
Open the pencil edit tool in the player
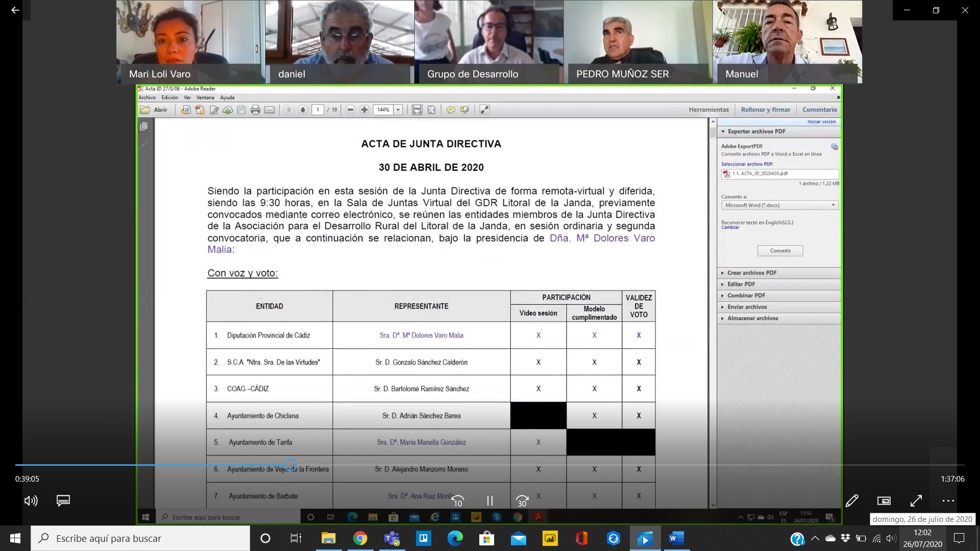(x=852, y=501)
